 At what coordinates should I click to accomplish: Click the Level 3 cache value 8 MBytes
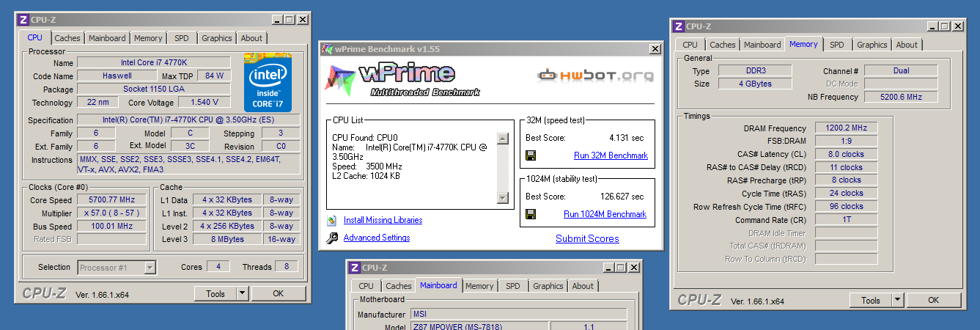(227, 239)
